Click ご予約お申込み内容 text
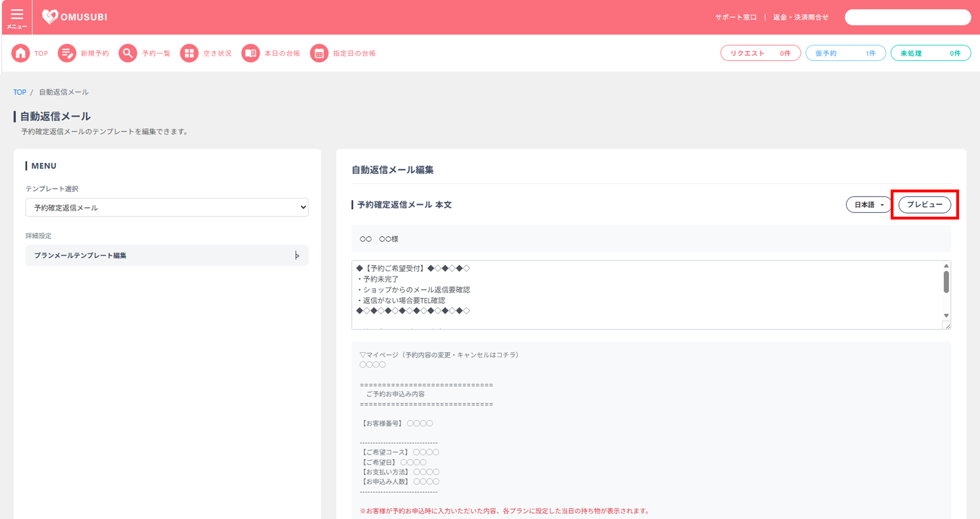 [395, 394]
